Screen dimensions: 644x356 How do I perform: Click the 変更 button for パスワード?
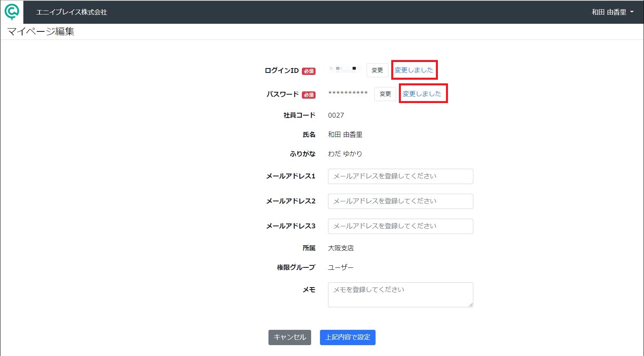(x=385, y=94)
